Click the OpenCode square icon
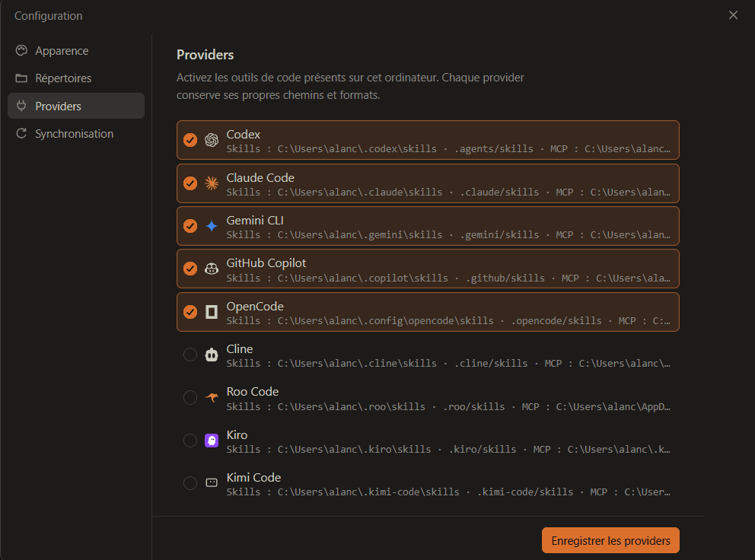The image size is (755, 560). point(212,312)
